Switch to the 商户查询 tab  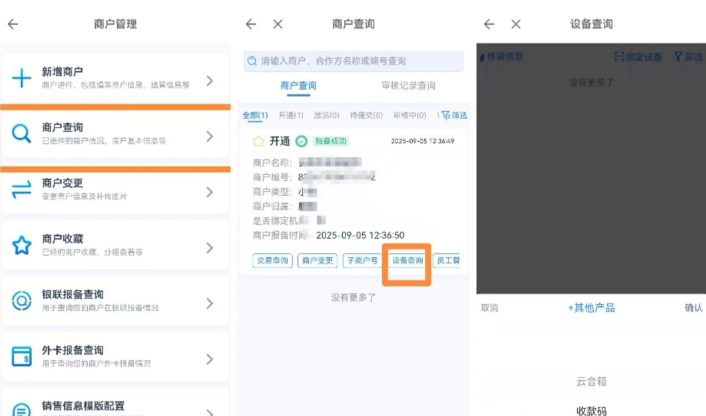[x=298, y=86]
